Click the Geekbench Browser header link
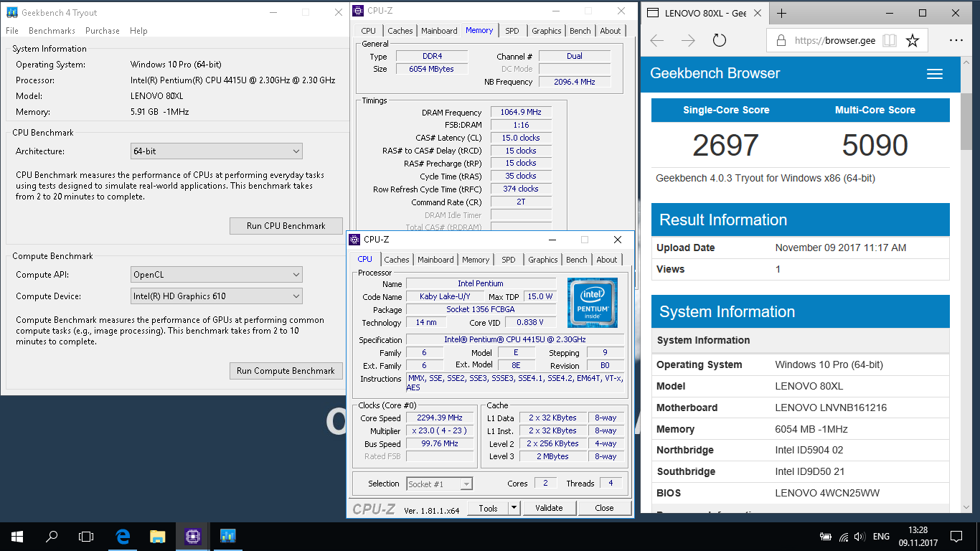980x551 pixels. (715, 73)
